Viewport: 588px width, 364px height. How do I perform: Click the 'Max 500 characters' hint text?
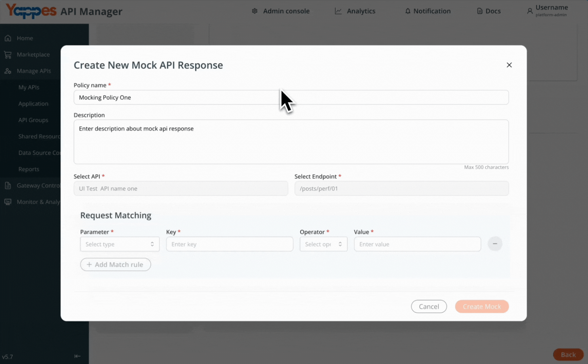[x=486, y=167]
